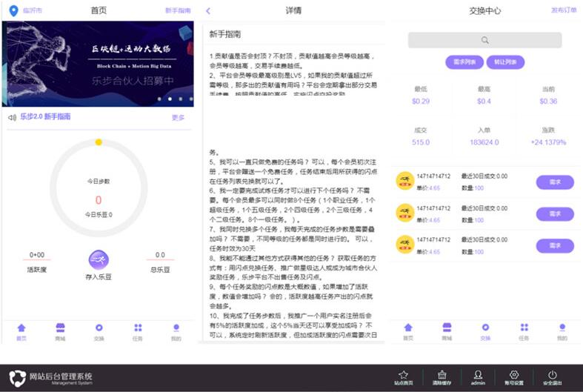
Task: Click the speaker icon beside 乐步2.0 新手指南
Action: tap(12, 117)
